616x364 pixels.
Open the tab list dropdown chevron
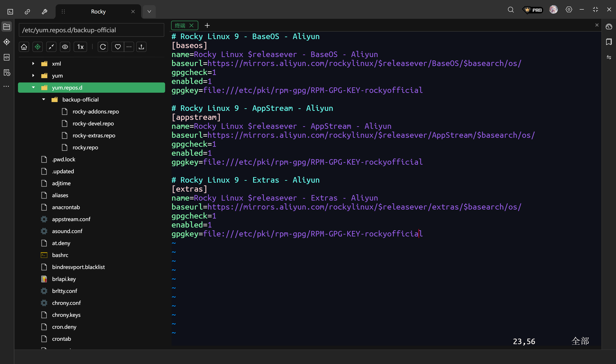149,12
